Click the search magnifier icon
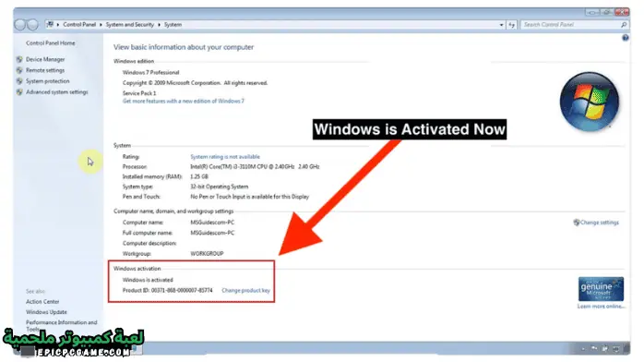The image size is (644, 362). 624,25
